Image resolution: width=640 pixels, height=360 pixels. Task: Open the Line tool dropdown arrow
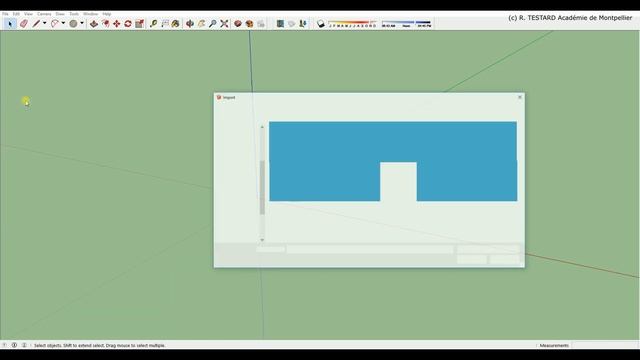click(44, 23)
